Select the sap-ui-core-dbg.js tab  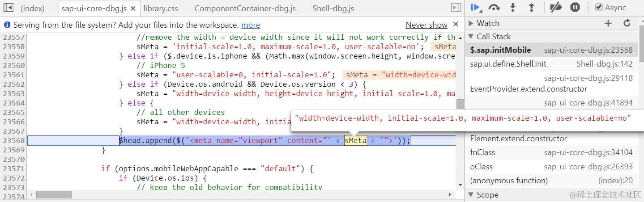[94, 8]
